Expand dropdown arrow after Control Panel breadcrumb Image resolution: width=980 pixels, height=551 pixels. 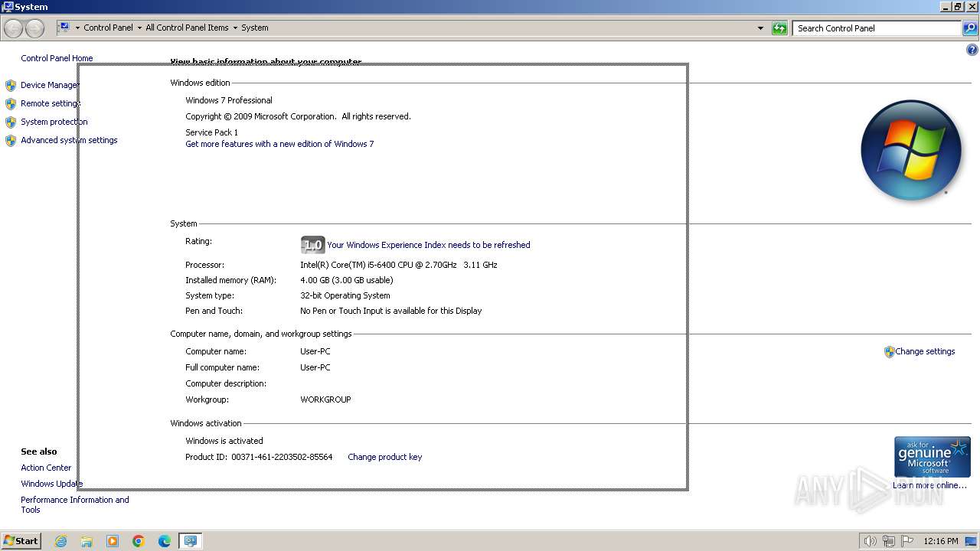point(139,28)
